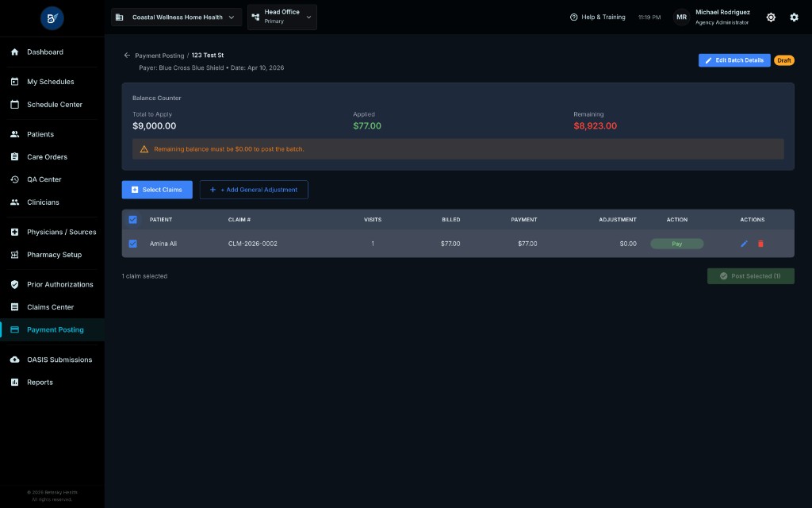Uncheck Amina Ali row checkbox
Screen dimensions: 812x508
coord(132,244)
